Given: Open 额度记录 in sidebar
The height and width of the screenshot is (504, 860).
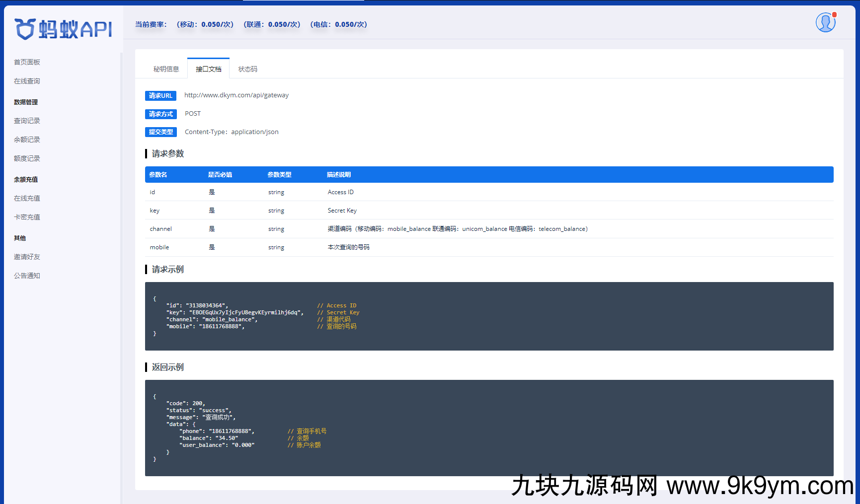Looking at the screenshot, I should click(27, 158).
